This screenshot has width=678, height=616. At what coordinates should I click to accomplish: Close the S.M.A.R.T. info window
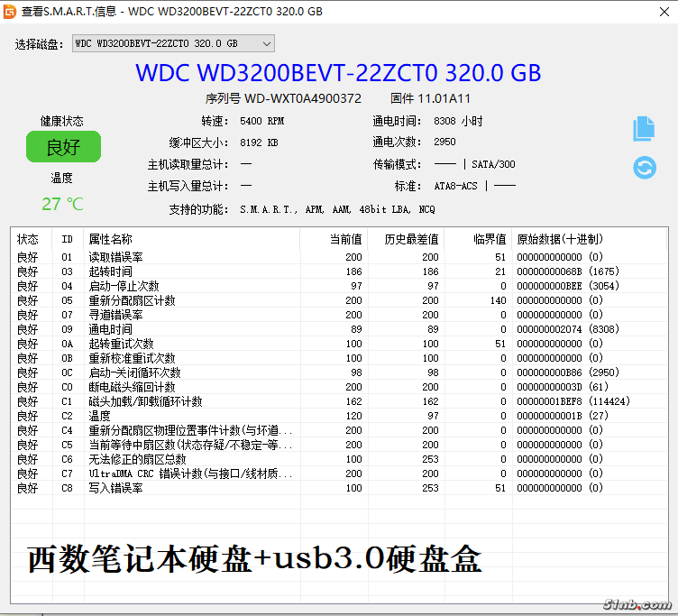tap(664, 12)
